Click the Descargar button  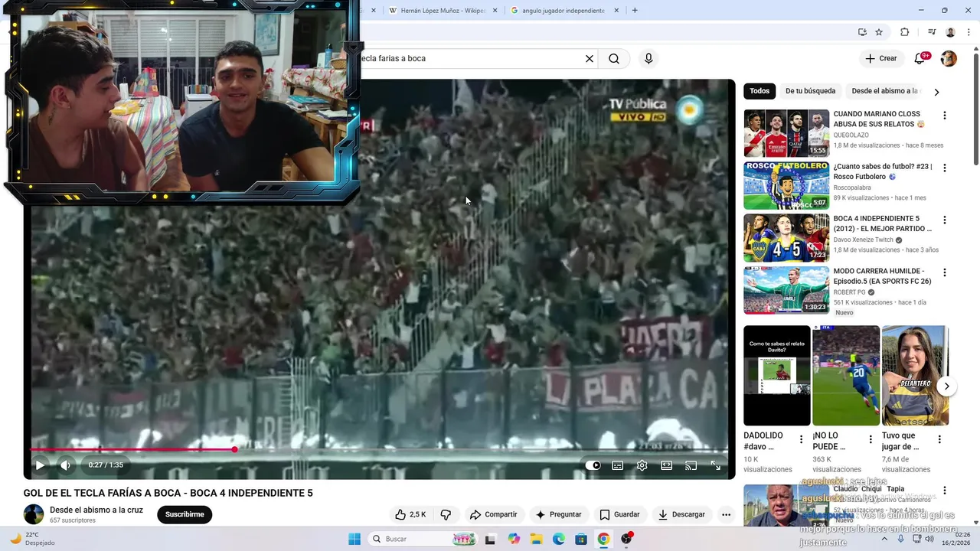tap(681, 514)
